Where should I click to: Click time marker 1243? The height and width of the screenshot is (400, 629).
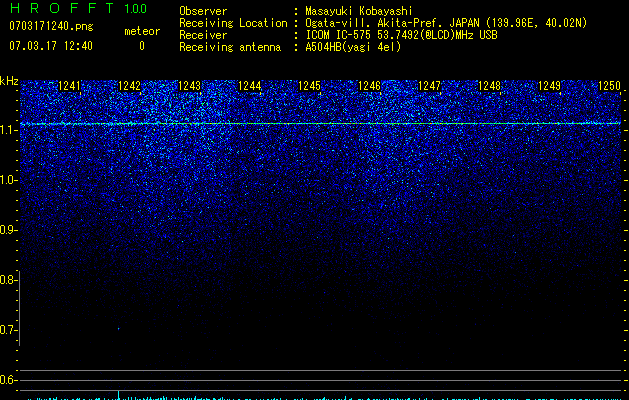tap(189, 86)
